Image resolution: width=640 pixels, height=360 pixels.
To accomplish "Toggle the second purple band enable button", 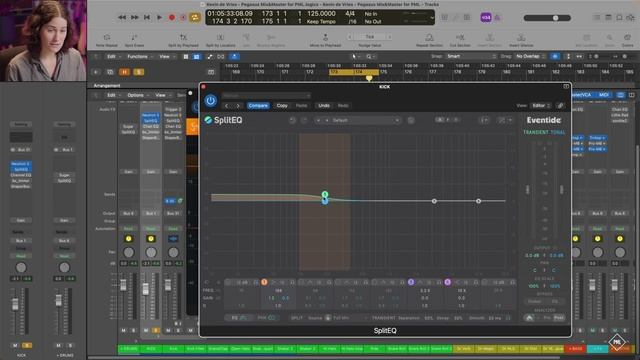I will 448,282.
